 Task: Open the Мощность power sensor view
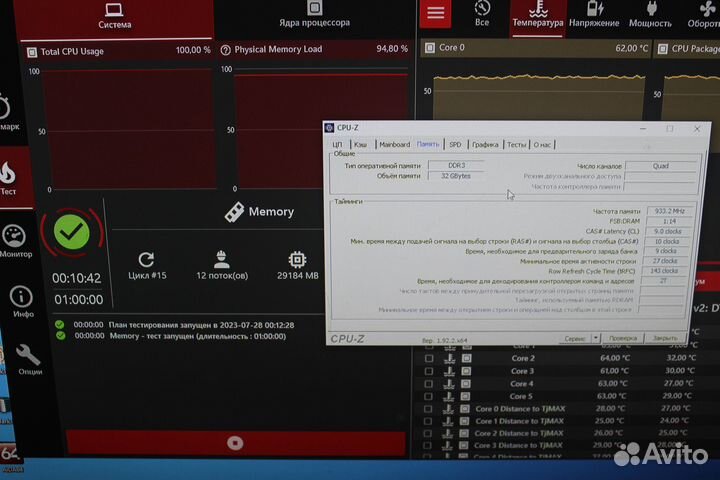[x=650, y=14]
